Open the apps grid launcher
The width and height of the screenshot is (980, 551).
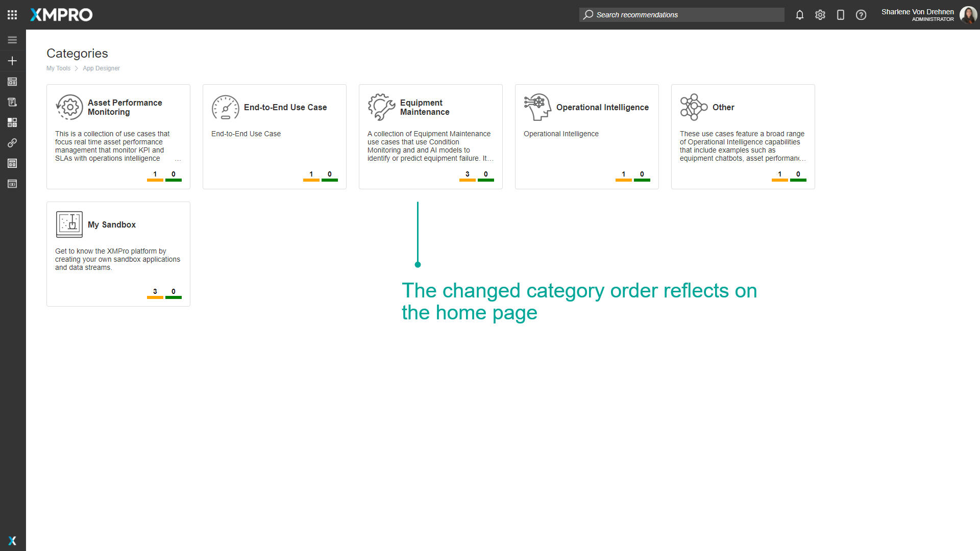(12, 15)
